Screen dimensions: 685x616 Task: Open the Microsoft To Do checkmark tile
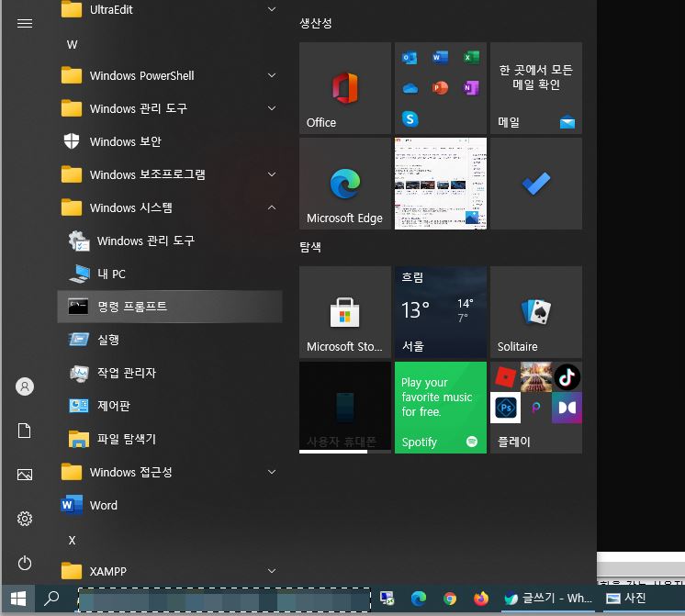point(536,184)
